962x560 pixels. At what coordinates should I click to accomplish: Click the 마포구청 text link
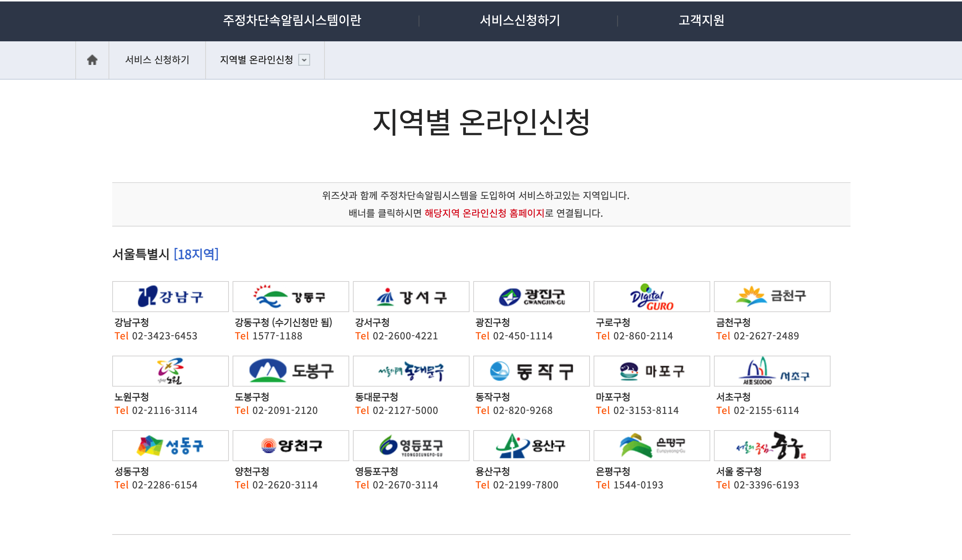[x=613, y=397]
